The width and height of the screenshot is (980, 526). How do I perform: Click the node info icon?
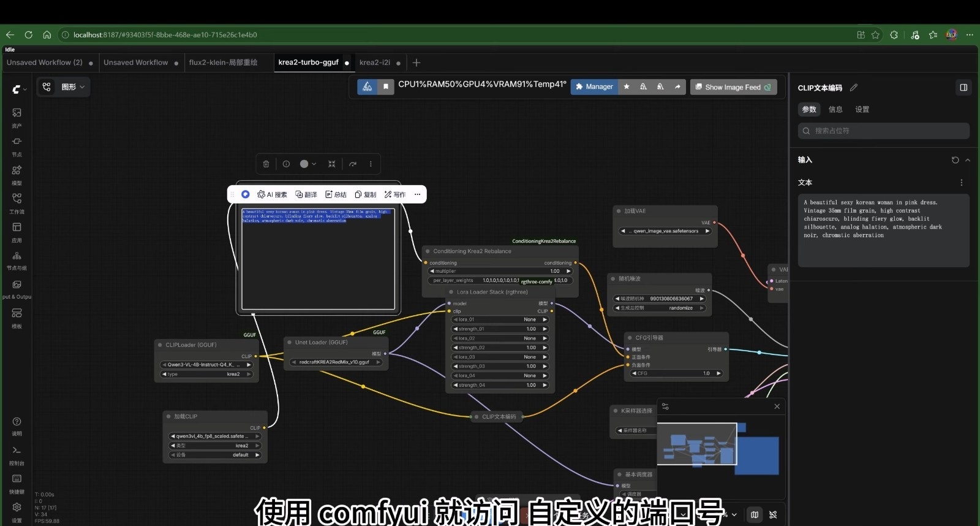(x=286, y=164)
